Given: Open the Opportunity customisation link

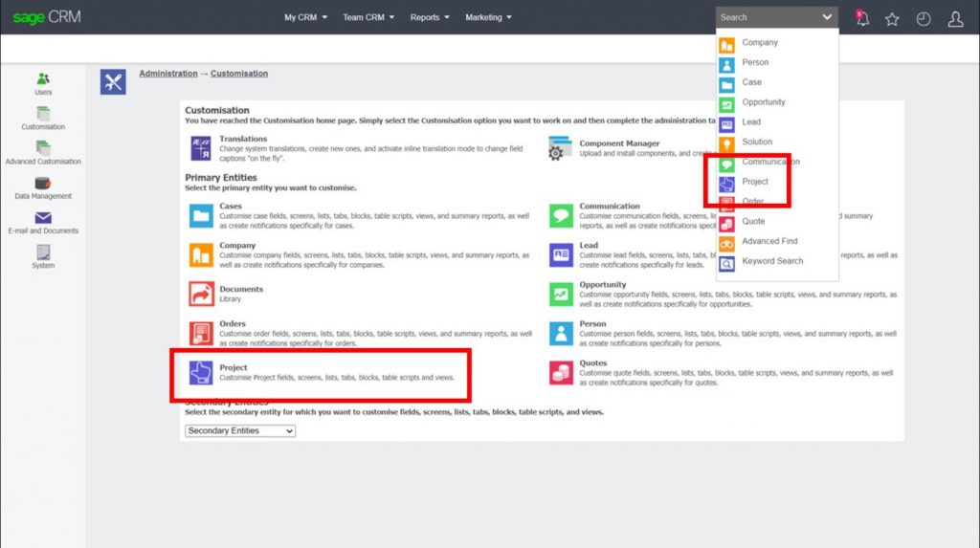Looking at the screenshot, I should 603,284.
